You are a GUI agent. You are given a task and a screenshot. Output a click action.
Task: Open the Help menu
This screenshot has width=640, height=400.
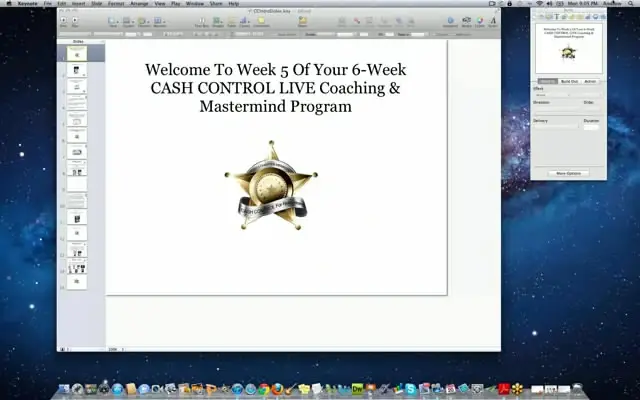coord(233,3)
